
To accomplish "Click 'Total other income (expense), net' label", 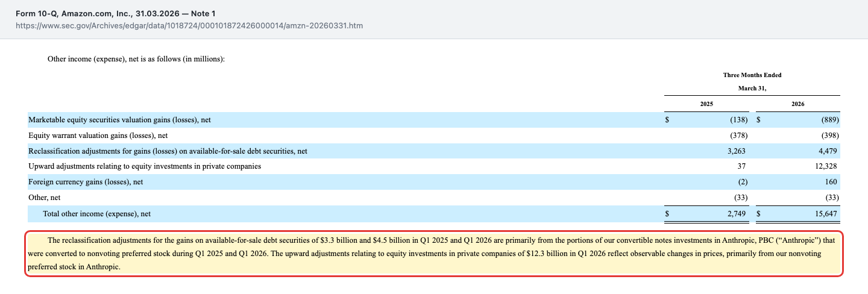I will [x=96, y=213].
